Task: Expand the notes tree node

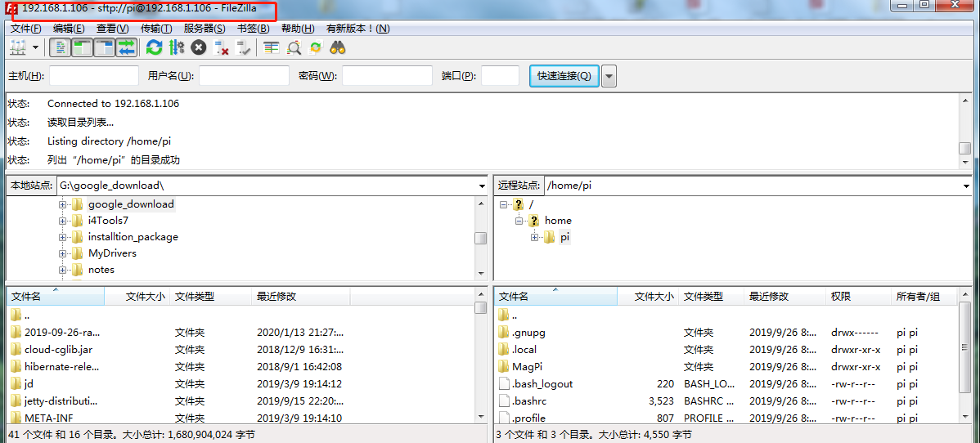Action: pos(62,269)
